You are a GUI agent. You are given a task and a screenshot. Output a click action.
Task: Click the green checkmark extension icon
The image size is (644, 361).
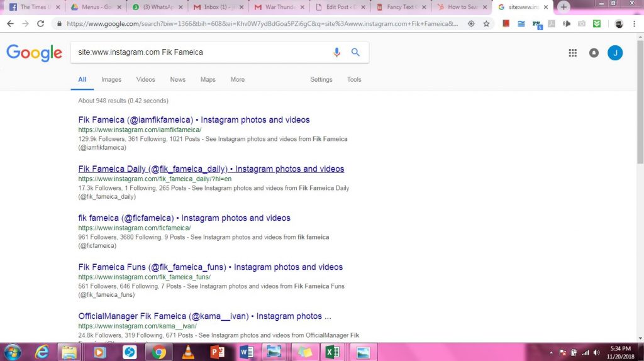[x=597, y=24]
